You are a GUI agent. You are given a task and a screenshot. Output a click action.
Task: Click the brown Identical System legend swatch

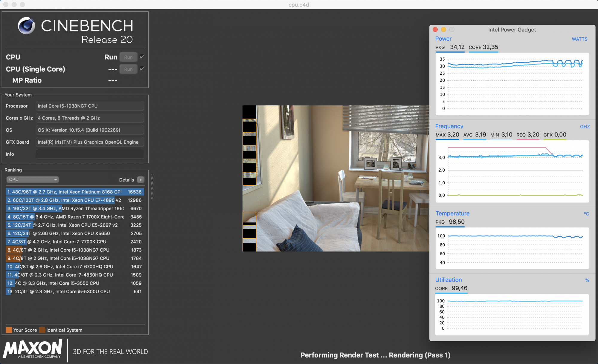click(42, 330)
